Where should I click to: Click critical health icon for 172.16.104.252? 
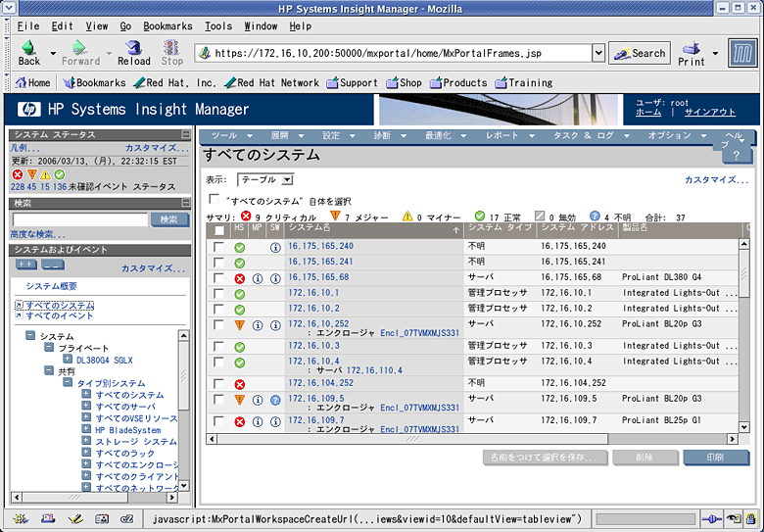(239, 384)
